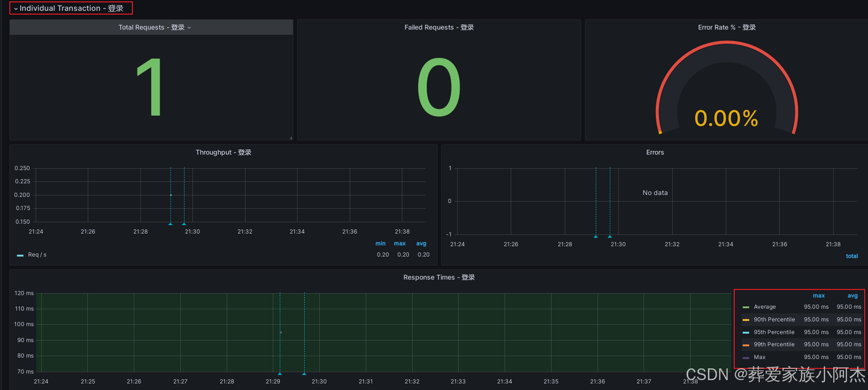The width and height of the screenshot is (868, 390).
Task: Toggle the Req / s series in legend
Action: 37,255
